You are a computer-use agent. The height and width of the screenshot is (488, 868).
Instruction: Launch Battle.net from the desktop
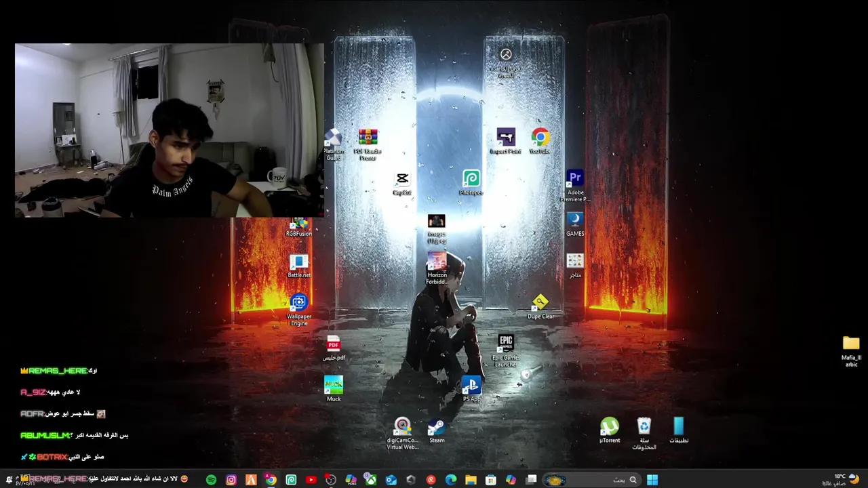tap(299, 266)
